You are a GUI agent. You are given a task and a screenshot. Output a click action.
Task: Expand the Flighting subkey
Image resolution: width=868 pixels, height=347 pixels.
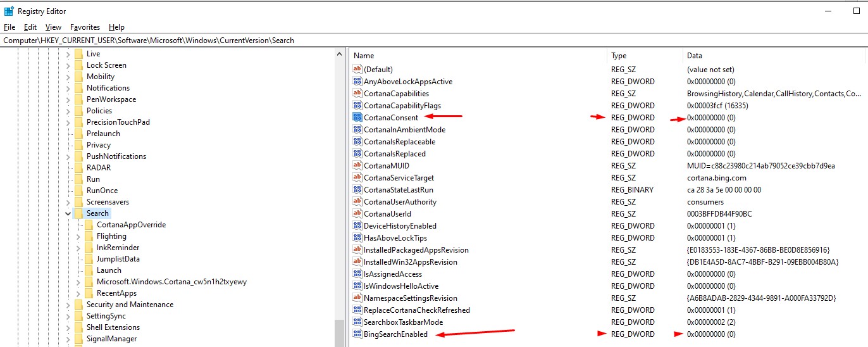(x=78, y=236)
